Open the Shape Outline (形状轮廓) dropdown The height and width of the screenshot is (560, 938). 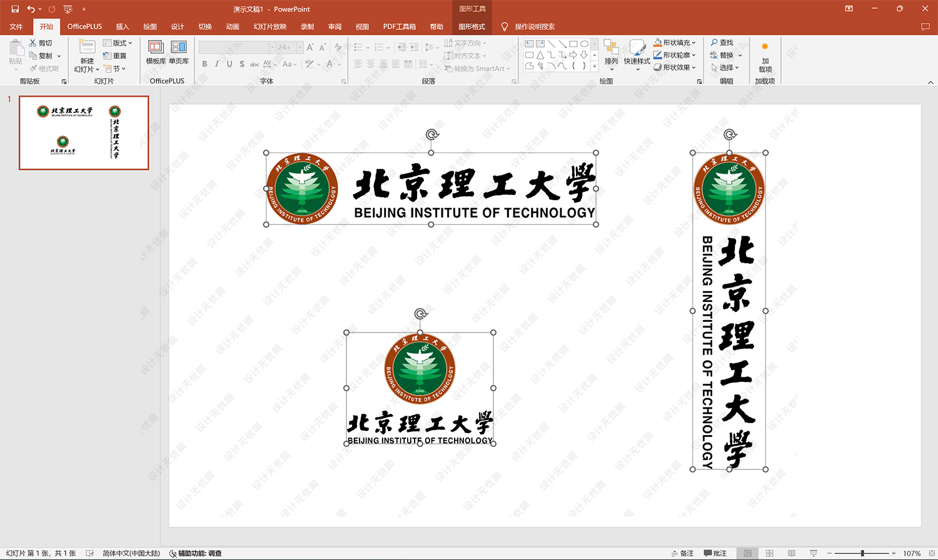point(675,55)
